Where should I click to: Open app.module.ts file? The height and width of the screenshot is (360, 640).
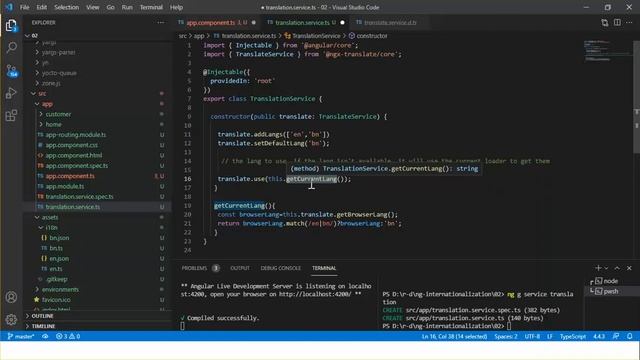coord(64,186)
